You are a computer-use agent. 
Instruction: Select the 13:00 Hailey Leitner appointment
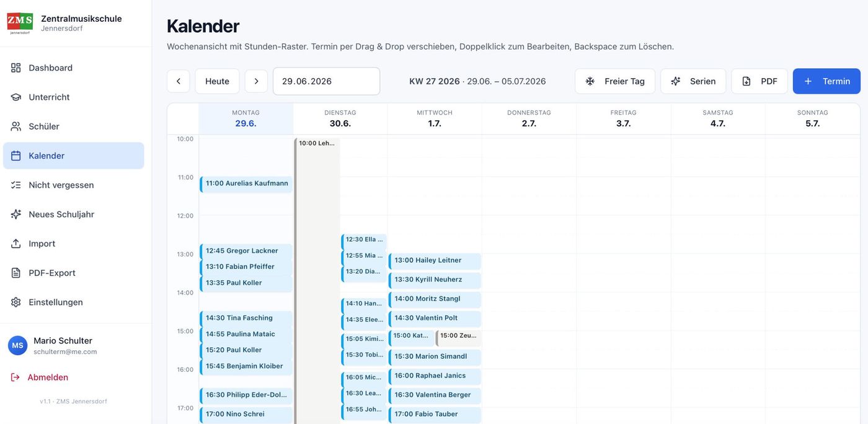pos(435,261)
